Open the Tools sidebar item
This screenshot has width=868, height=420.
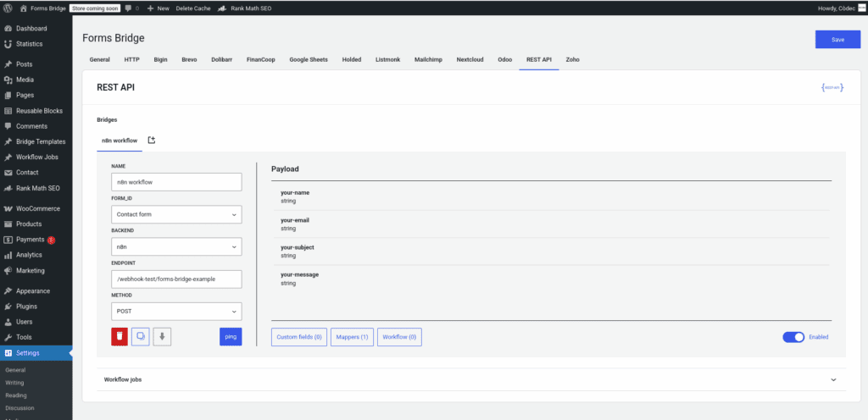36,337
